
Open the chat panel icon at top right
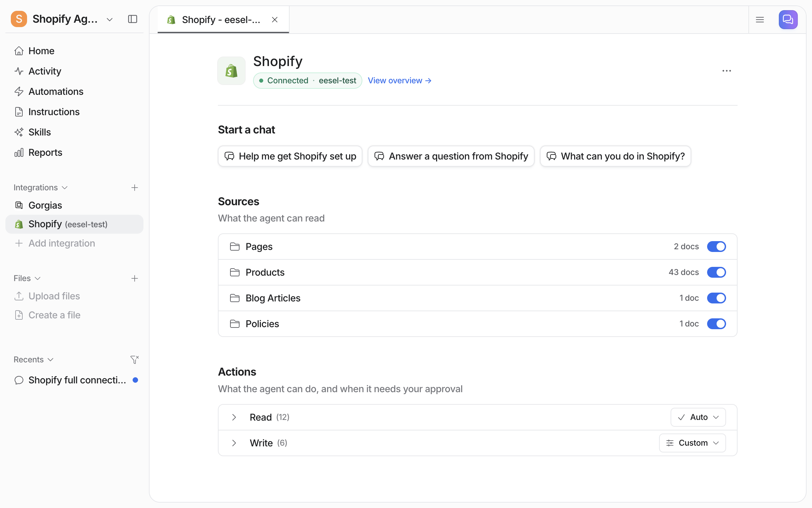[788, 20]
